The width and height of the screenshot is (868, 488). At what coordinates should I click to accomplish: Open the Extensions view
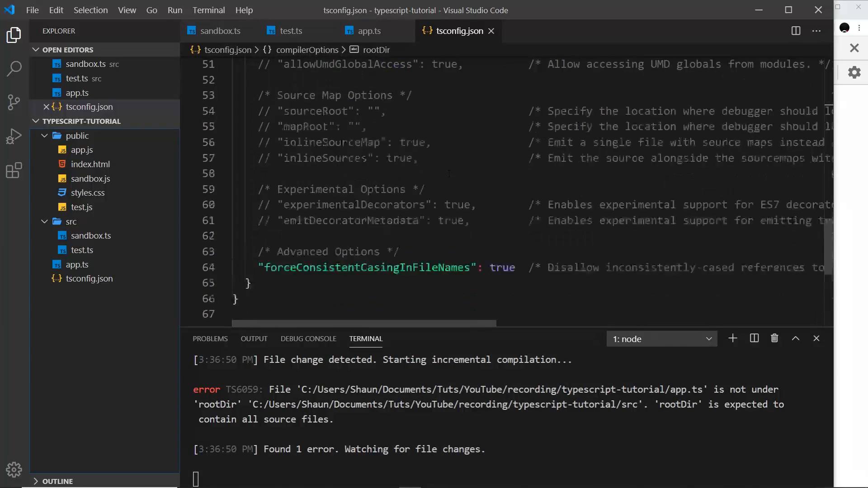14,170
